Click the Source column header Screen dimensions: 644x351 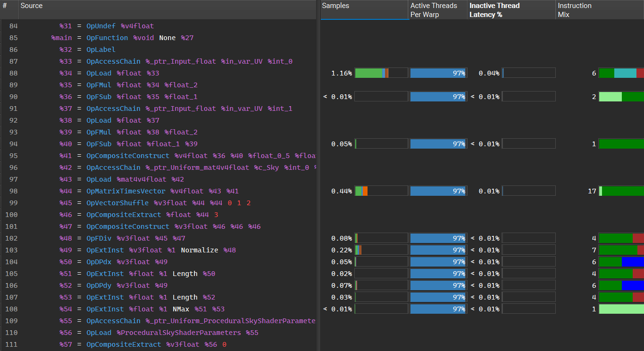click(x=167, y=10)
